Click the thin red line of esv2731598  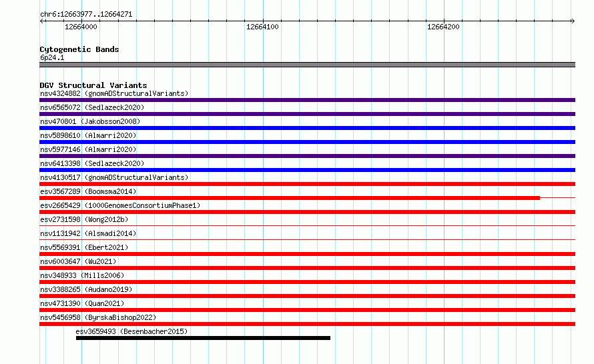point(307,226)
